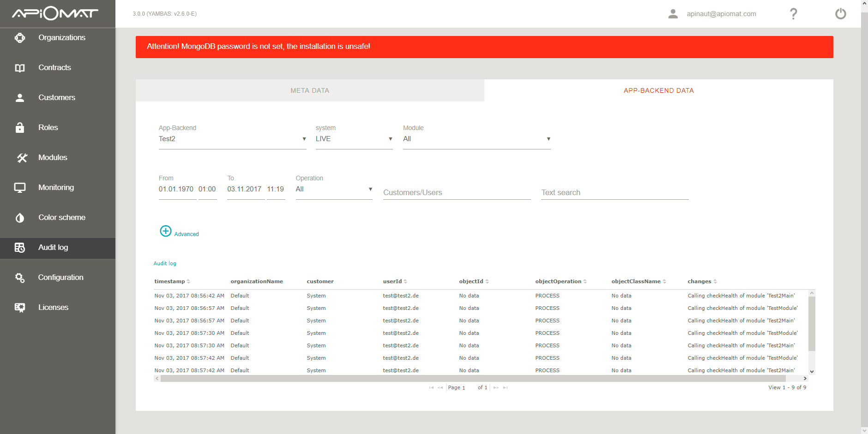Screen dimensions: 868x434
Task: Open Licenses menu item
Action: point(53,308)
